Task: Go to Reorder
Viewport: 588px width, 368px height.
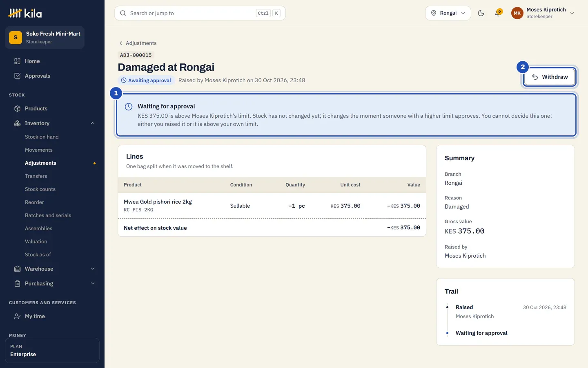Action: 34,202
